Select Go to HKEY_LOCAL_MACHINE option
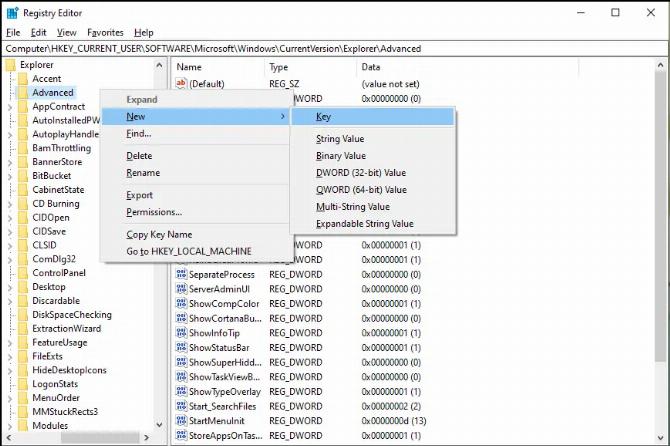 pyautogui.click(x=196, y=252)
